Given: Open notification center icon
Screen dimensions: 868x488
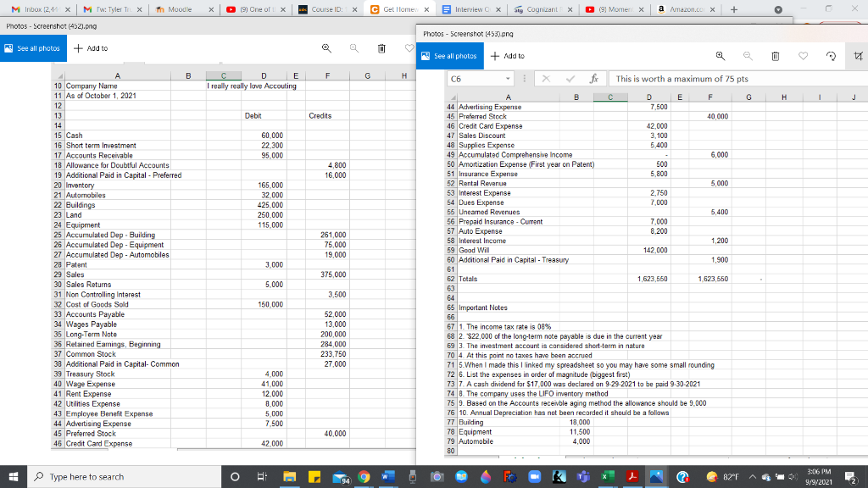Looking at the screenshot, I should [x=851, y=477].
